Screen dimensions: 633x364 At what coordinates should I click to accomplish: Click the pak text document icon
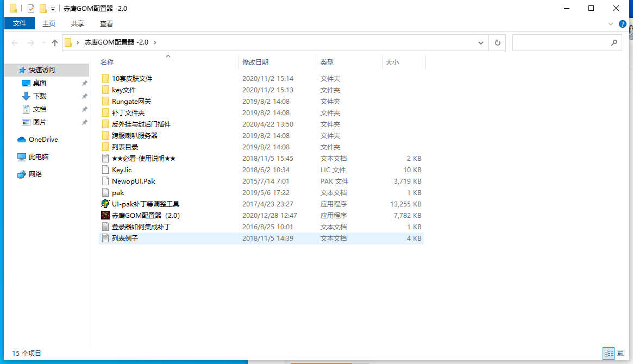(x=105, y=192)
